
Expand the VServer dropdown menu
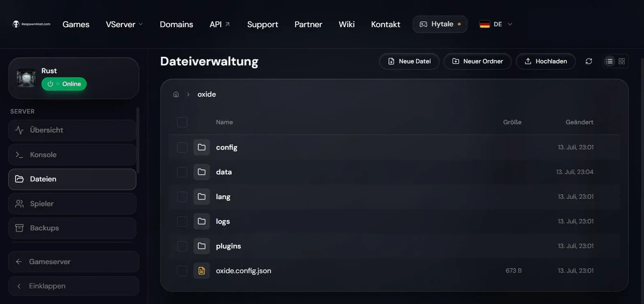(x=124, y=24)
